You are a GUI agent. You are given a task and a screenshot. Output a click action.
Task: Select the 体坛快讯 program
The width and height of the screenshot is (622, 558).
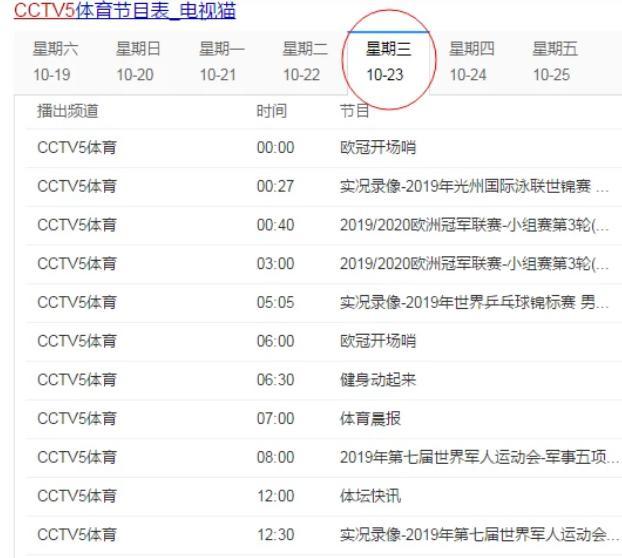pos(371,496)
